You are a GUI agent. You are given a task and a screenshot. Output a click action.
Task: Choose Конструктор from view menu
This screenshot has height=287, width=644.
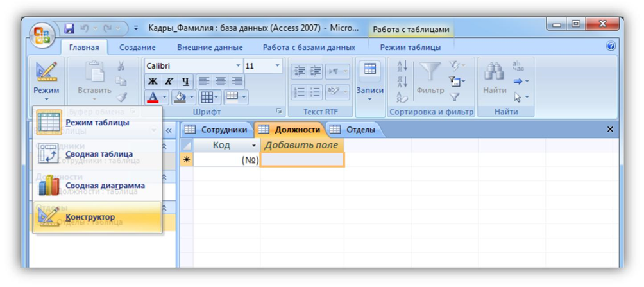97,217
